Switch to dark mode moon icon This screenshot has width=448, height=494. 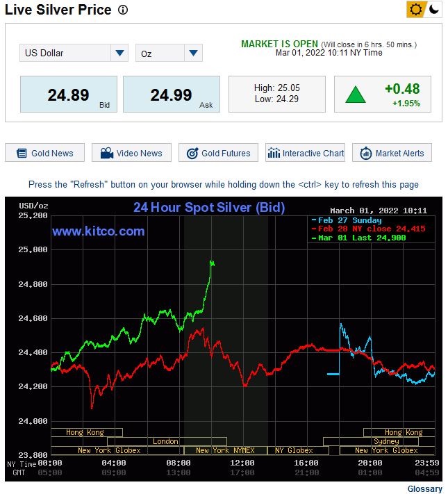click(434, 9)
